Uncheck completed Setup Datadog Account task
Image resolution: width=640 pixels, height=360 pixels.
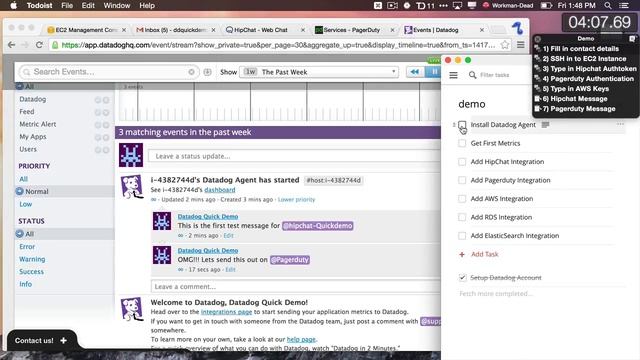462,278
